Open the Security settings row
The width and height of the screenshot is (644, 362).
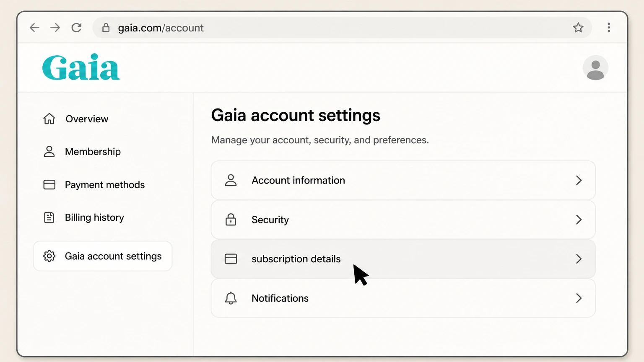click(x=403, y=220)
